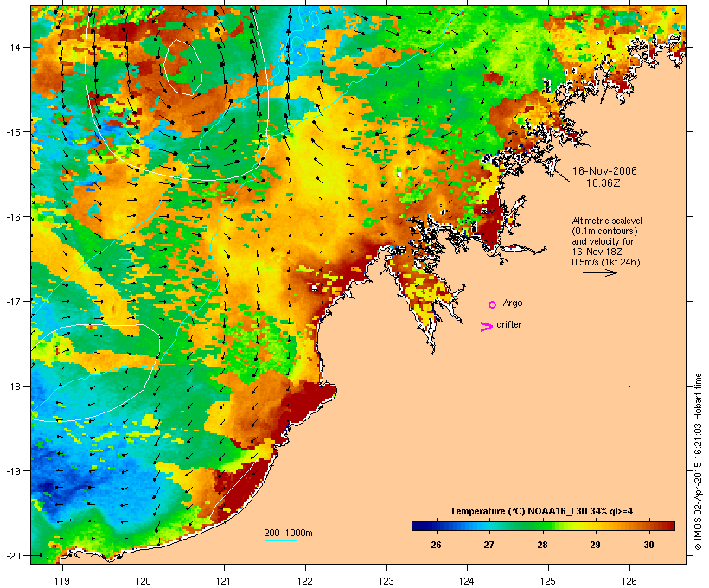The height and width of the screenshot is (588, 709).
Task: Click the longitude axis label '122'
Action: (x=305, y=581)
